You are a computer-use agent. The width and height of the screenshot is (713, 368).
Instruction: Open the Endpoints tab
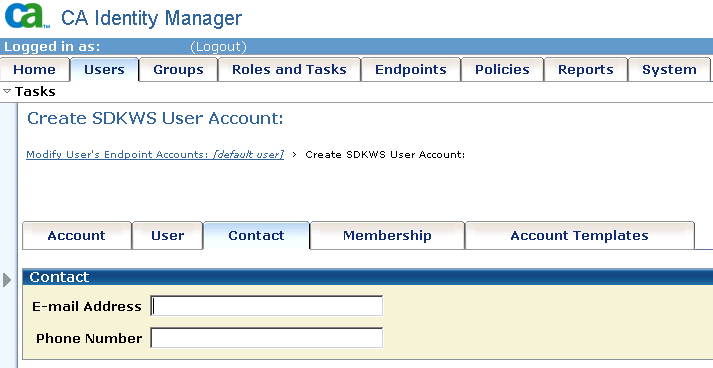coord(411,70)
